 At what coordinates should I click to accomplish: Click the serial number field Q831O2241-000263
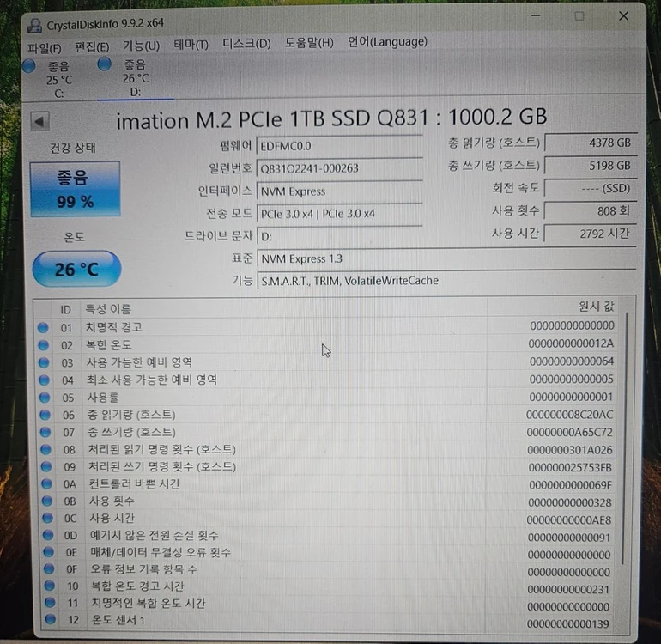339,168
